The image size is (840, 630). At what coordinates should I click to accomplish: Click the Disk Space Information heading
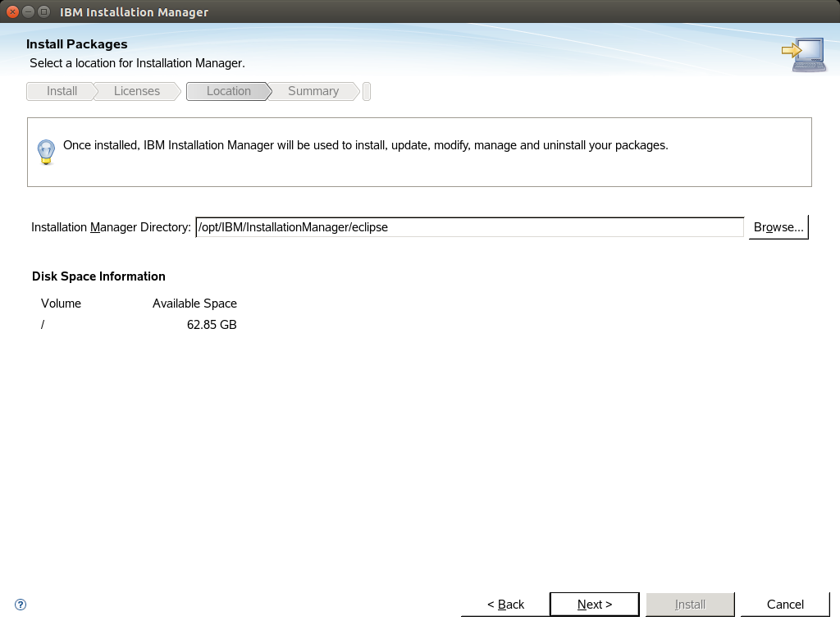(x=98, y=276)
